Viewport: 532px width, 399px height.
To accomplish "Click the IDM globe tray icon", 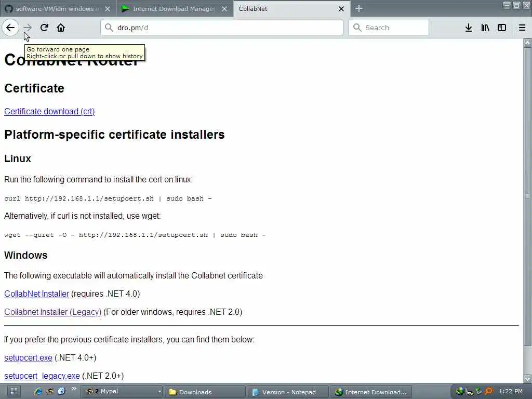I will tap(460, 392).
